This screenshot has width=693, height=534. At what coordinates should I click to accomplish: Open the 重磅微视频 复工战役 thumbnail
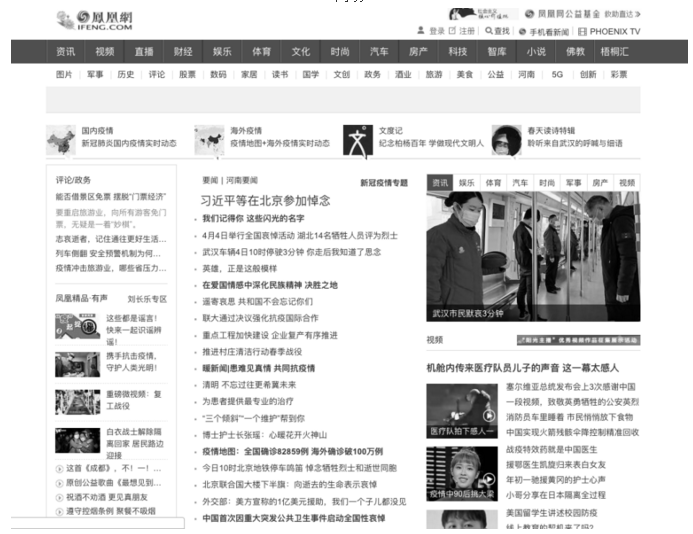point(78,402)
